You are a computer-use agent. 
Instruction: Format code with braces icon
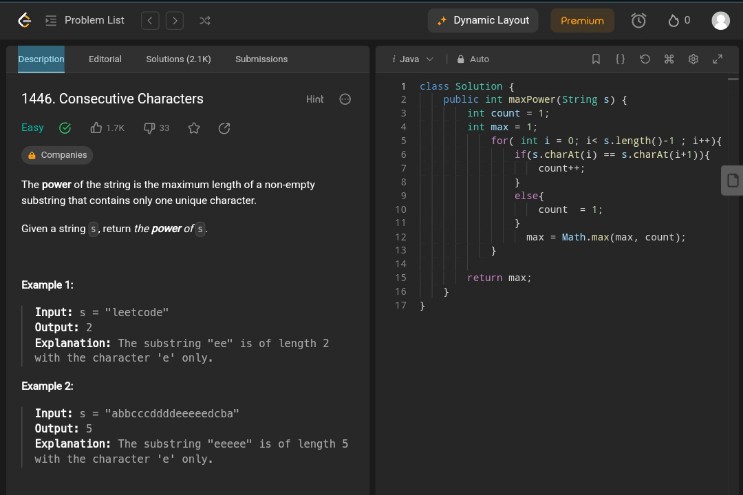point(620,59)
